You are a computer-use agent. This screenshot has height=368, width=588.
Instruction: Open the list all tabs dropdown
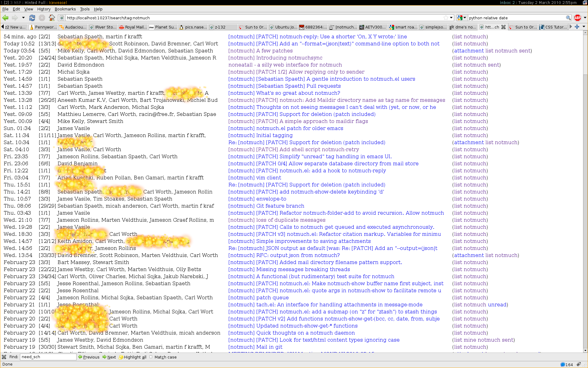(584, 27)
